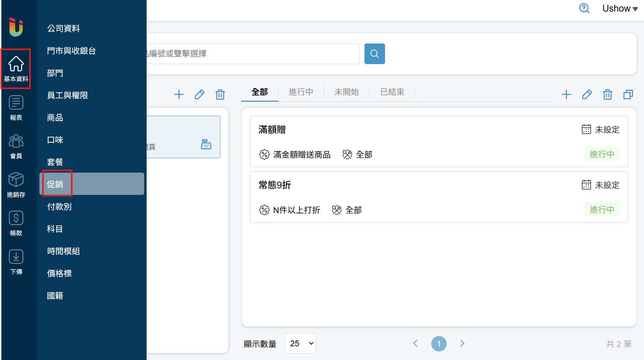
Task: Click discount badge icon beside N件以上打折
Action: pyautogui.click(x=264, y=210)
